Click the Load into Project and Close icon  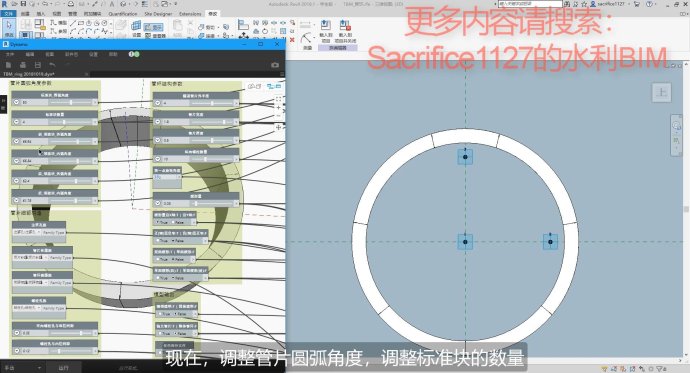pos(345,31)
